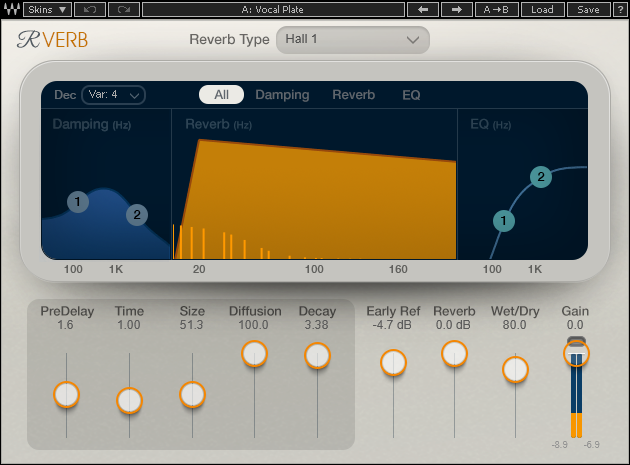This screenshot has height=465, width=630.
Task: Click the RVerb plugin logo
Action: point(53,39)
